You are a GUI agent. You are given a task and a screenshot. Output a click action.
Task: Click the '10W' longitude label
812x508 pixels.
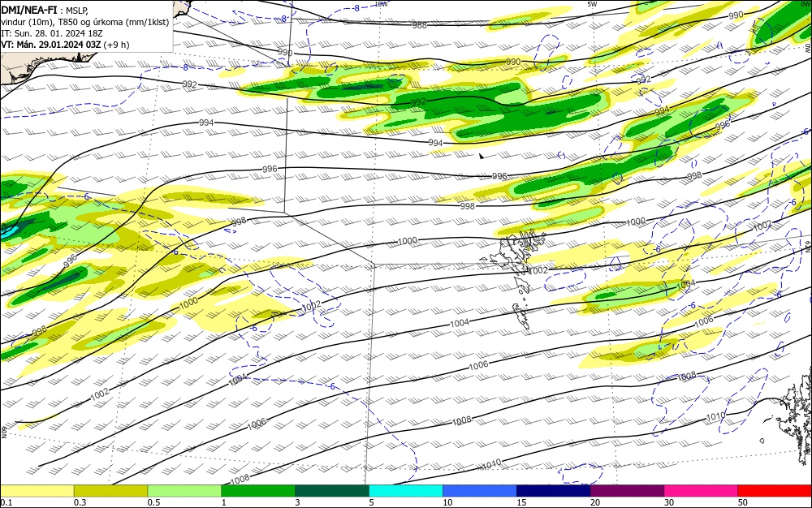381,4
